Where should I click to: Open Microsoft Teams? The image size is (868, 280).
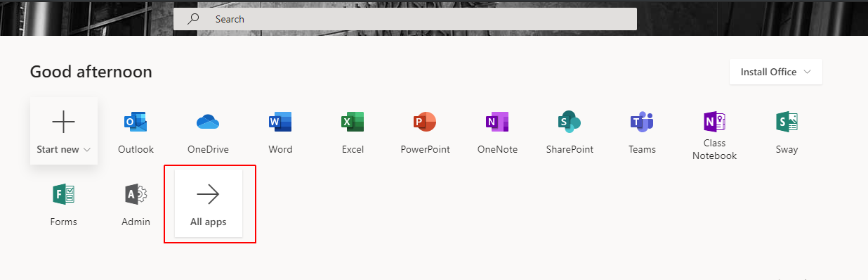point(642,132)
